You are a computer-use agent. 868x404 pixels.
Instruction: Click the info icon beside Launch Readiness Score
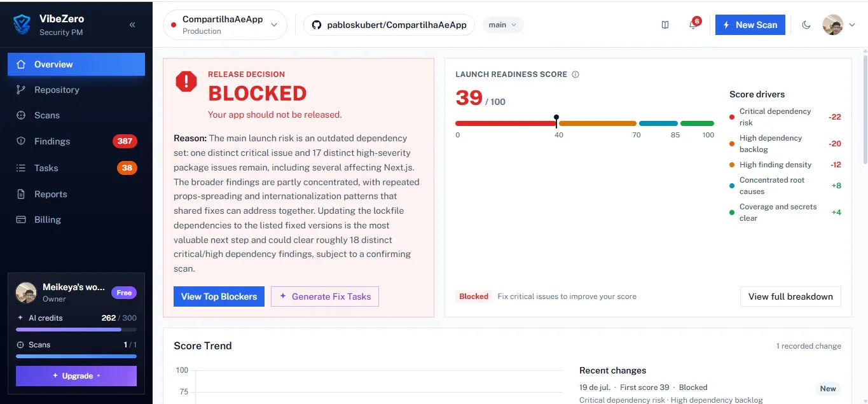pos(575,74)
